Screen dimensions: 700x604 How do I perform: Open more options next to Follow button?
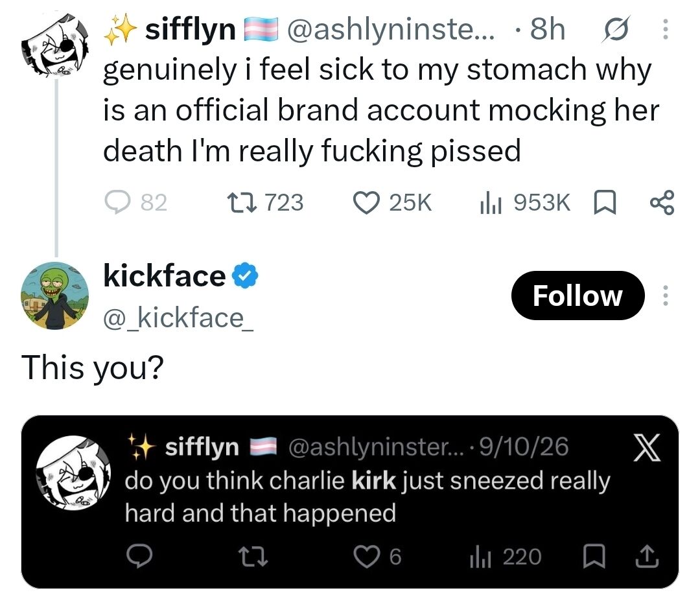tap(665, 296)
